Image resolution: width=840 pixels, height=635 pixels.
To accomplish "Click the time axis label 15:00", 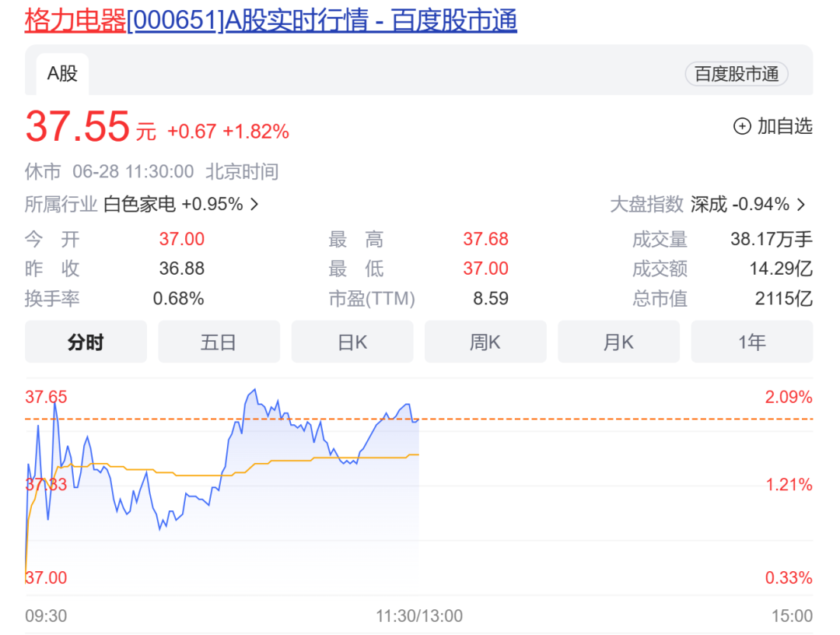I will [x=792, y=616].
